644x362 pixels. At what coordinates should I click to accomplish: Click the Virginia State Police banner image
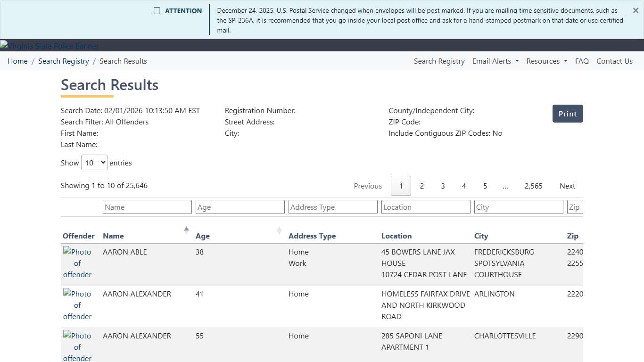pos(49,46)
